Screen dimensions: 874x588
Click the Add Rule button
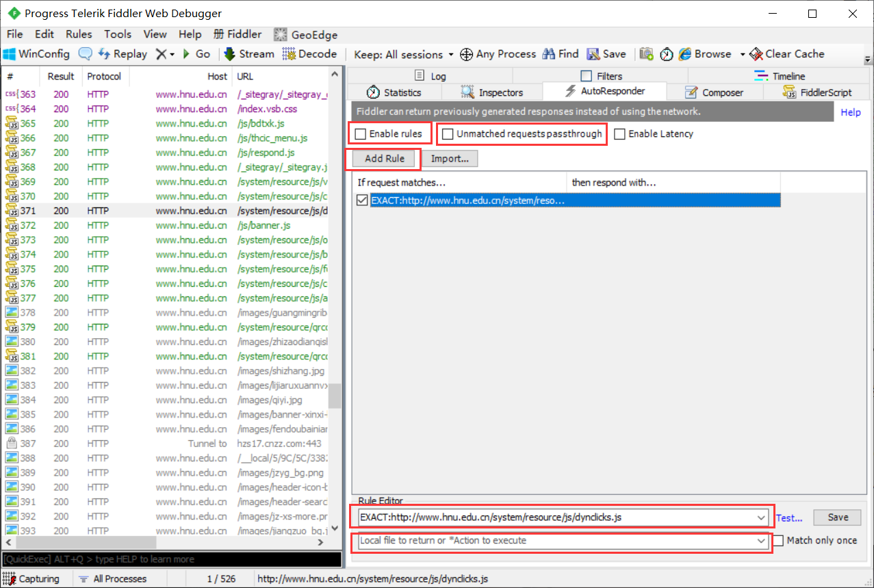tap(384, 159)
